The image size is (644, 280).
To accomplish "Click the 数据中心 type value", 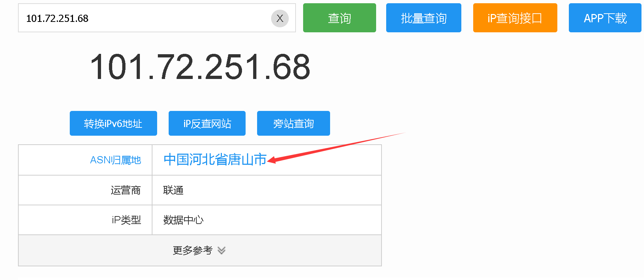I will coord(183,220).
